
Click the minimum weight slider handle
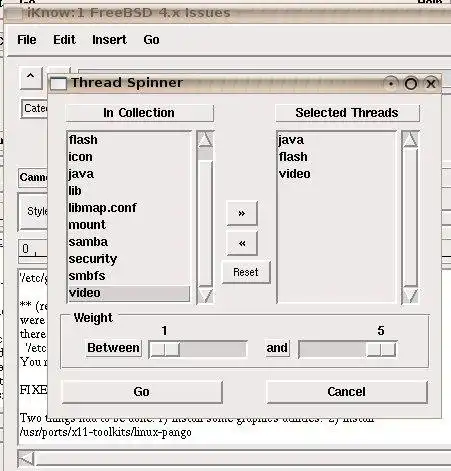pyautogui.click(x=165, y=349)
